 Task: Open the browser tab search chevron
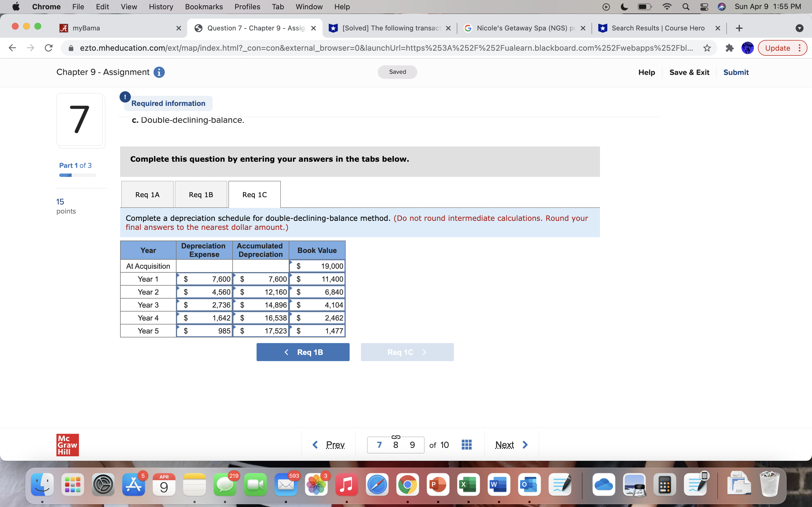[x=799, y=28]
